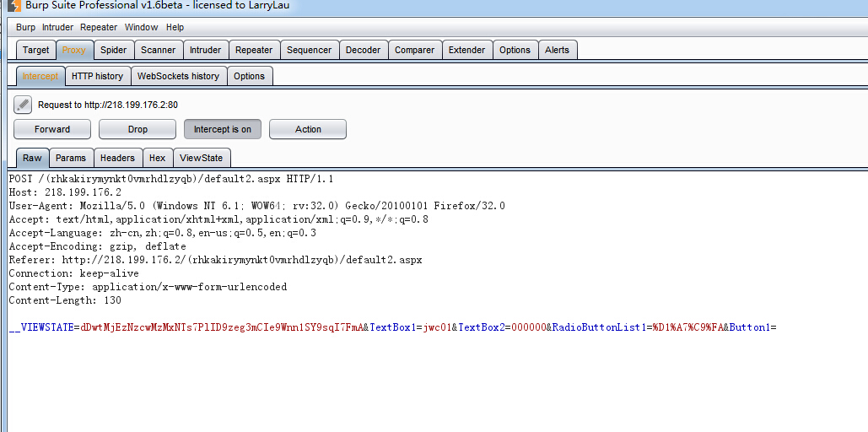Open the HTTP history sub-tab
The width and height of the screenshot is (868, 432).
point(98,76)
